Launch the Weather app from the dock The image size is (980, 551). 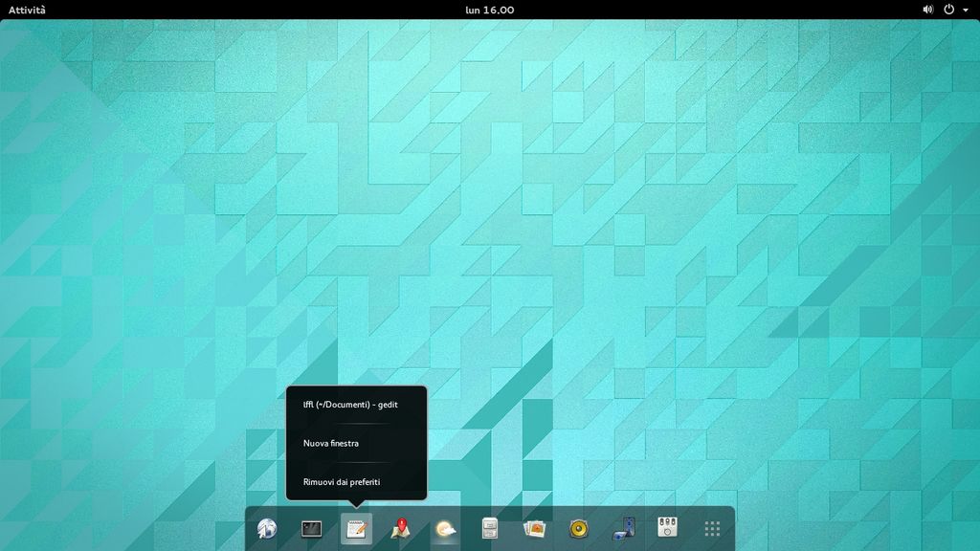click(445, 528)
